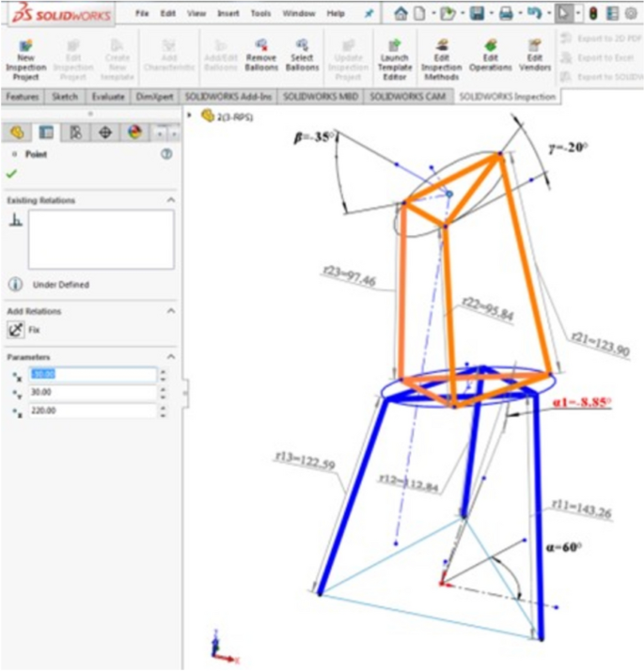The image size is (644, 671).
Task: Click the X coordinate parameter field
Action: click(x=92, y=374)
